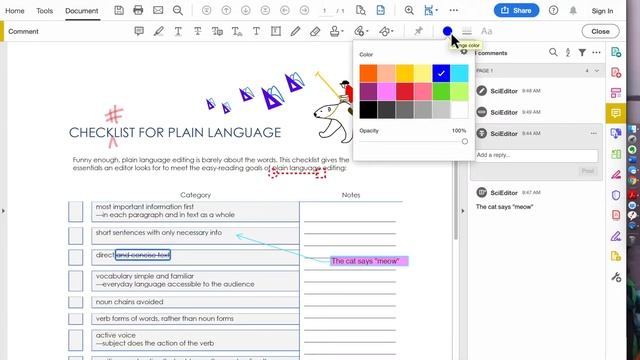
Task: Pick the purple color swatch
Action: point(368,91)
